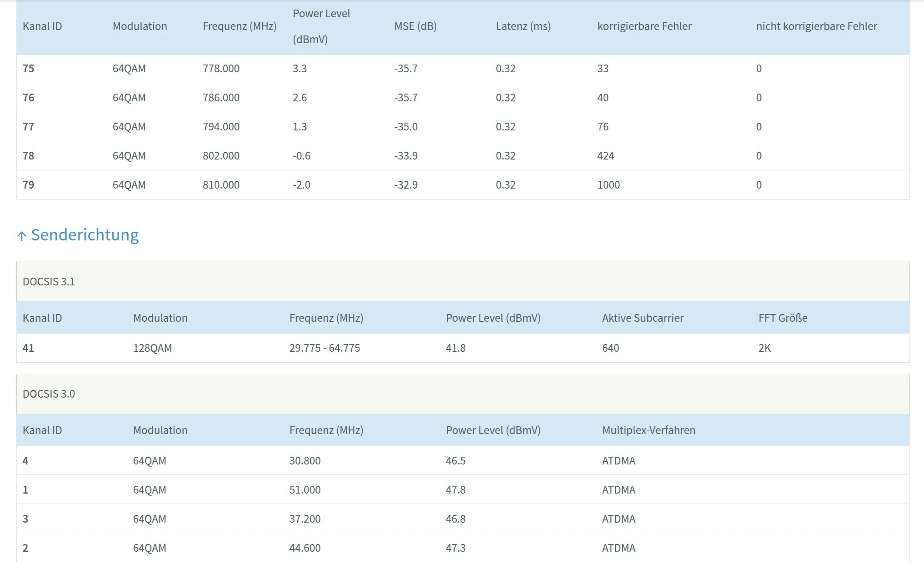924x579 pixels.
Task: Click the 47.8 power level value
Action: click(x=455, y=490)
